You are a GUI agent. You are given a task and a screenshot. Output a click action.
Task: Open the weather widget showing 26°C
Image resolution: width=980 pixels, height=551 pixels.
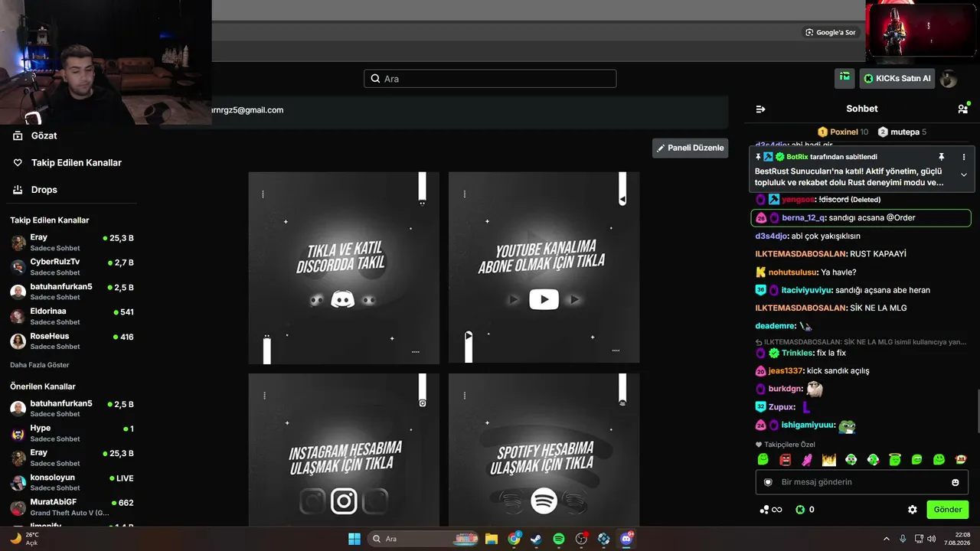(x=24, y=539)
